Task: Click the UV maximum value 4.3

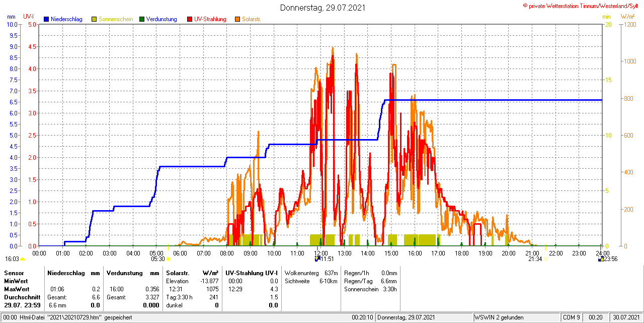Action: click(x=274, y=289)
